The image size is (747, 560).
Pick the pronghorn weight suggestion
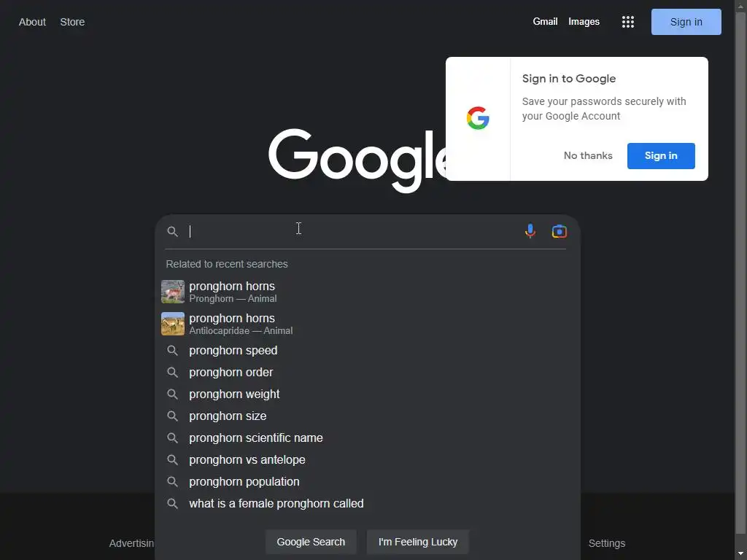(x=368, y=394)
